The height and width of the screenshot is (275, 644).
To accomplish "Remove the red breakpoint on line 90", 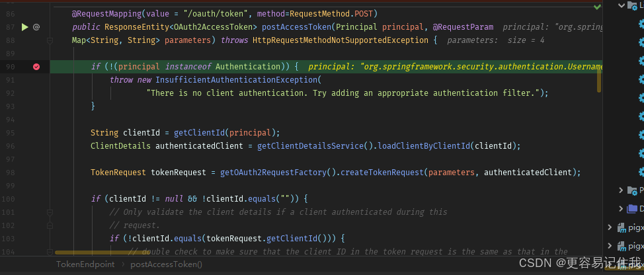I will click(x=36, y=67).
